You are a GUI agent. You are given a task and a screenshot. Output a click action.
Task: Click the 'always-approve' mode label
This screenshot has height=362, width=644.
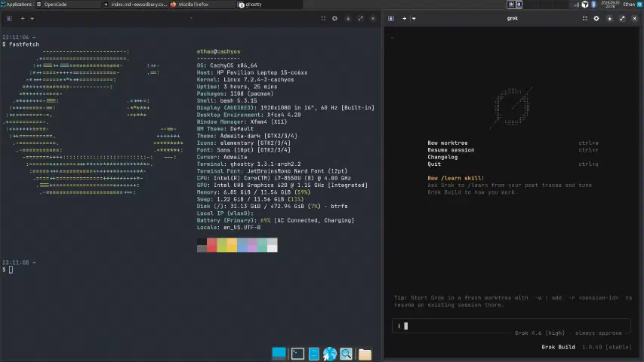click(599, 333)
